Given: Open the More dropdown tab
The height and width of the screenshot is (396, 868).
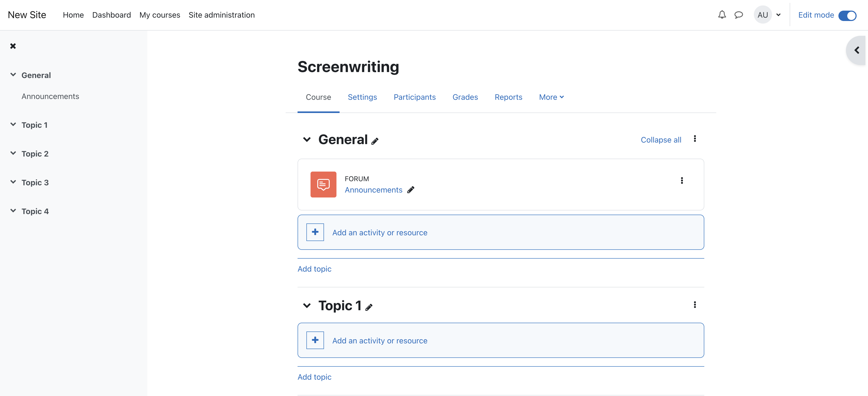Looking at the screenshot, I should click(551, 97).
